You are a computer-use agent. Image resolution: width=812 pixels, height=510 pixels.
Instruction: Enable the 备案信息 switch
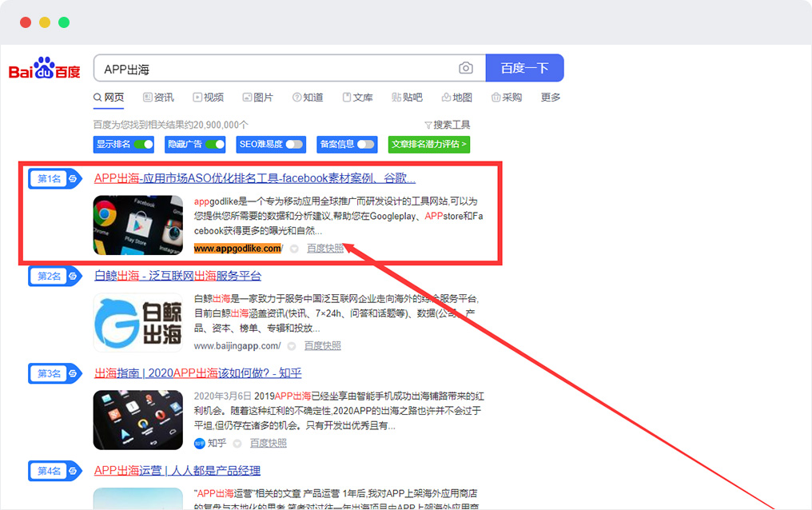365,145
